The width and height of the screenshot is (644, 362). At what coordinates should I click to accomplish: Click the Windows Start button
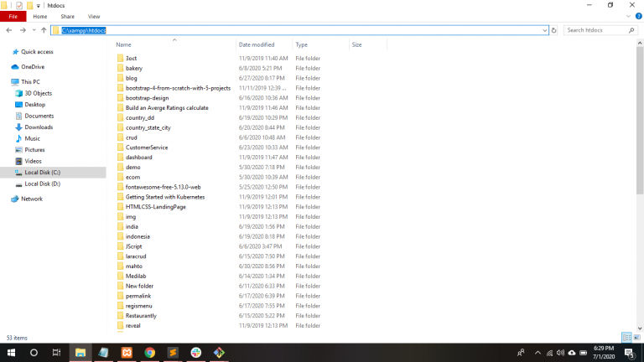(x=11, y=353)
